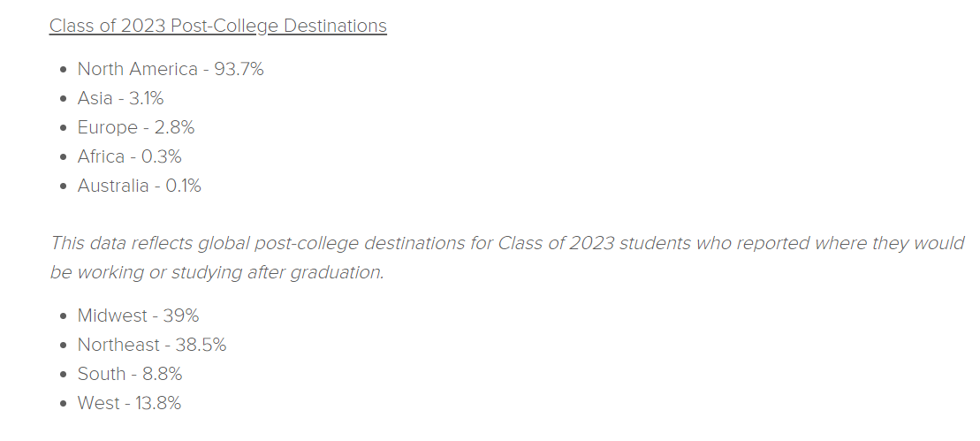980x441 pixels.
Task: Click the bullet dot before North America
Action: click(63, 69)
